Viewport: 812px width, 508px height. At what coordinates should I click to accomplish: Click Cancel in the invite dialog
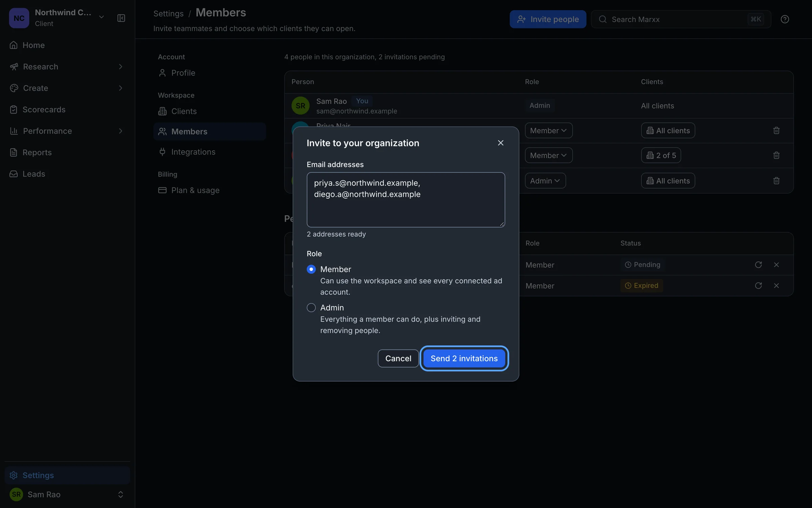[x=398, y=358]
